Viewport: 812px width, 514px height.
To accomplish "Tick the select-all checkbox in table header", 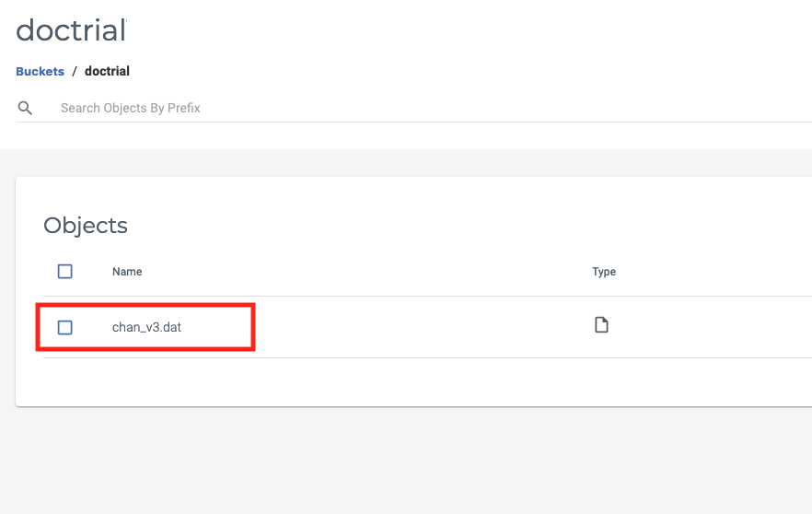I will (64, 272).
